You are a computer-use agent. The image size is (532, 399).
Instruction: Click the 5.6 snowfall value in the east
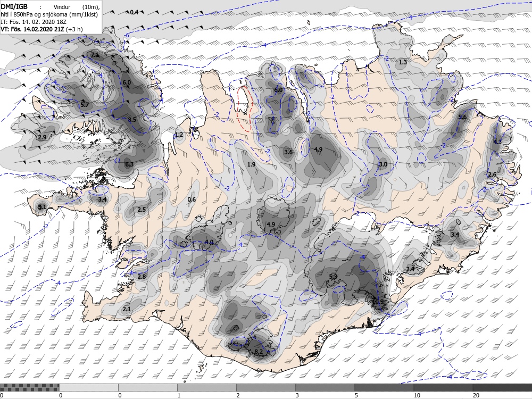pyautogui.click(x=462, y=117)
